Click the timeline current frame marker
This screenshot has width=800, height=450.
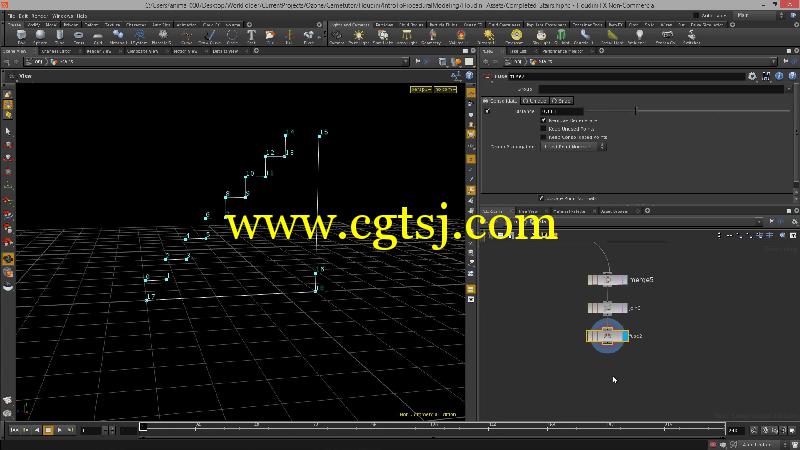click(143, 427)
